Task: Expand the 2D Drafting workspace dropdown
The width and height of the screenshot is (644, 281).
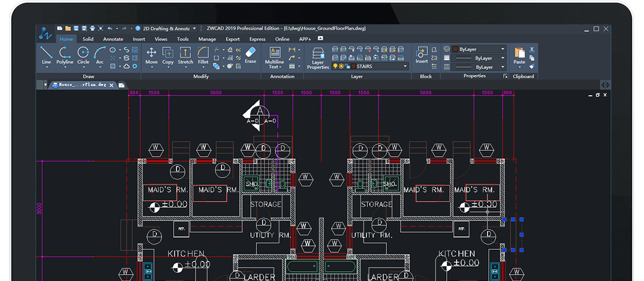Action: (x=194, y=28)
